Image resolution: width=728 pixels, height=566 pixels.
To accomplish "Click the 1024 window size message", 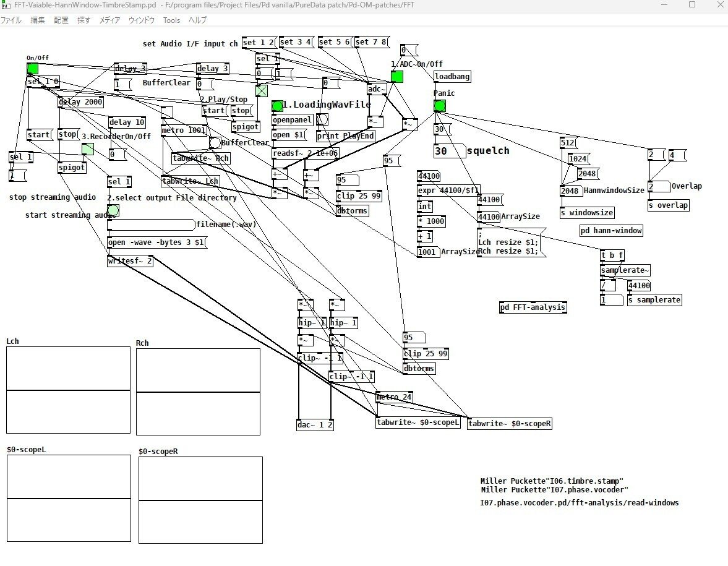I will 579,159.
